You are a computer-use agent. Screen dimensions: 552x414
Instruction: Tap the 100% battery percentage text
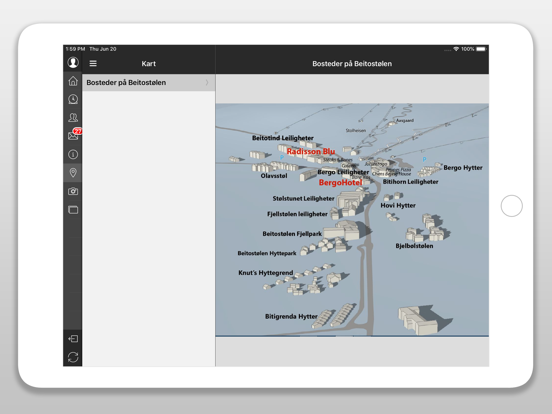point(468,49)
